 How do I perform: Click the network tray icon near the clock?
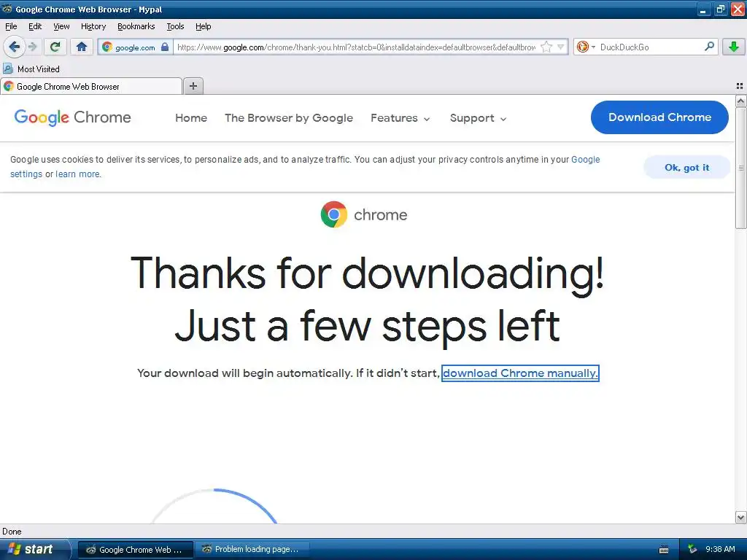[692, 550]
